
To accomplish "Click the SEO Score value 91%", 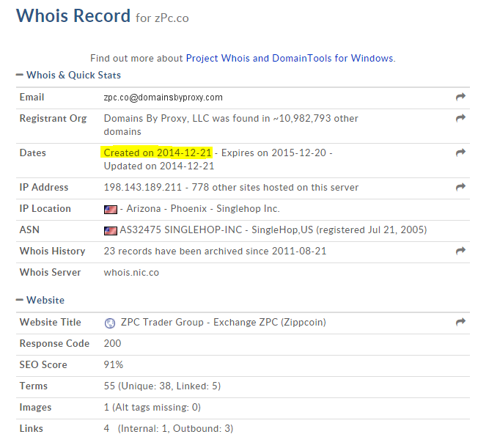I will click(114, 364).
